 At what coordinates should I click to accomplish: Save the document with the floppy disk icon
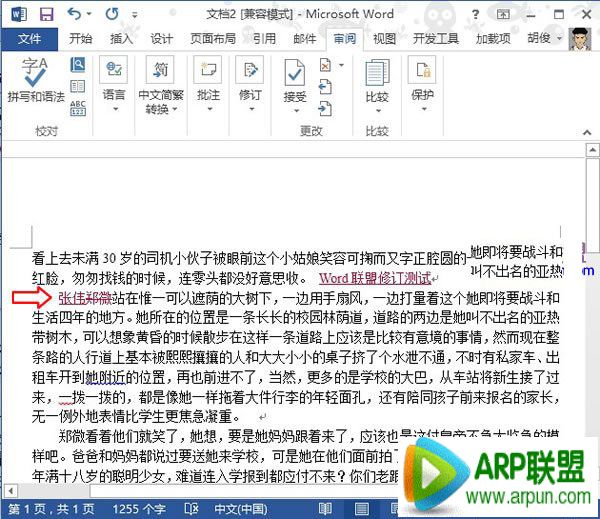47,15
